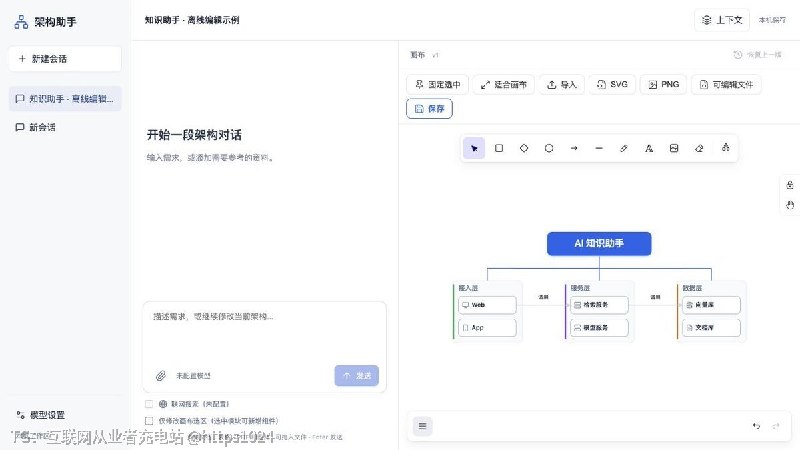This screenshot has height=450, width=800.
Task: Select the App node in the diagram
Action: (x=487, y=328)
